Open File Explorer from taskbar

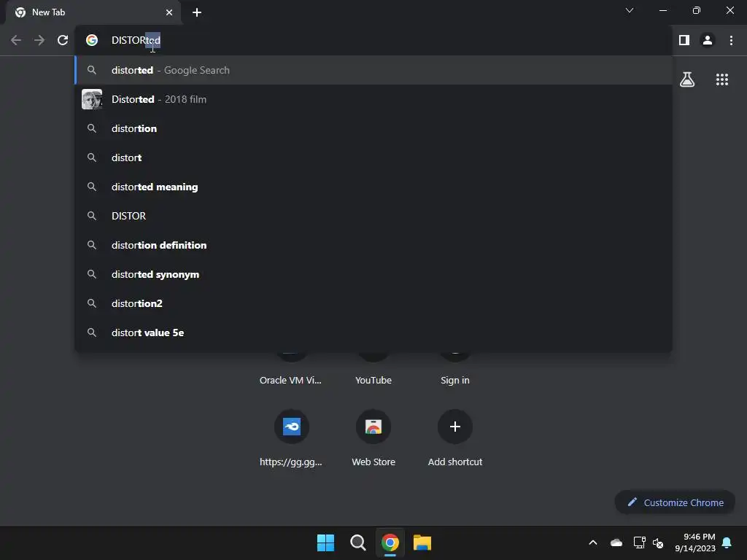(x=422, y=542)
